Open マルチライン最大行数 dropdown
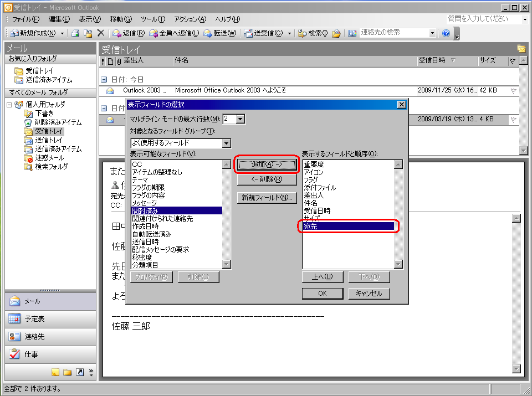The image size is (532, 396). tap(240, 119)
